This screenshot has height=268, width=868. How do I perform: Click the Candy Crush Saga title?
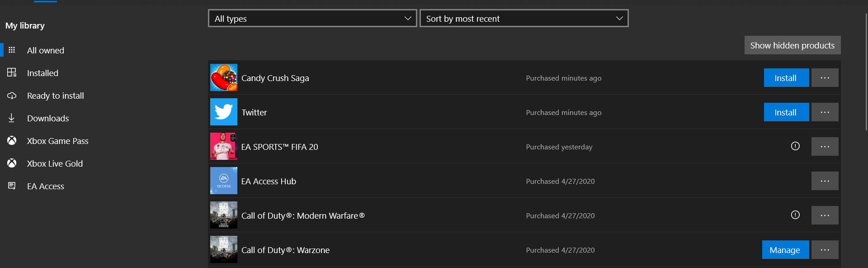click(x=275, y=78)
